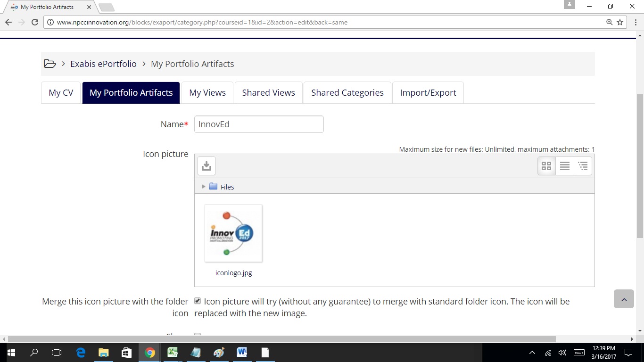Screen dimensions: 644x362
Task: Show hidden system tray icons
Action: pos(532,353)
